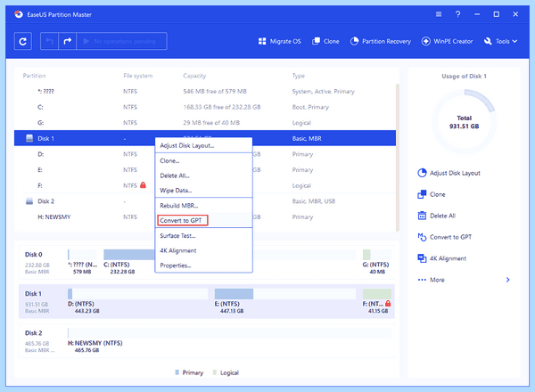Choose Rebuild MBR... from context menu
The width and height of the screenshot is (535, 392).
click(203, 206)
